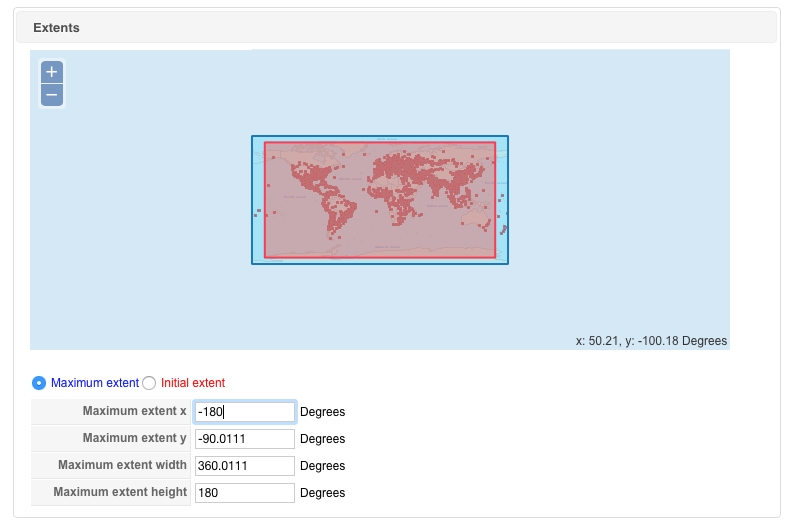Click the 'Maximum extent x' row label

coord(134,412)
